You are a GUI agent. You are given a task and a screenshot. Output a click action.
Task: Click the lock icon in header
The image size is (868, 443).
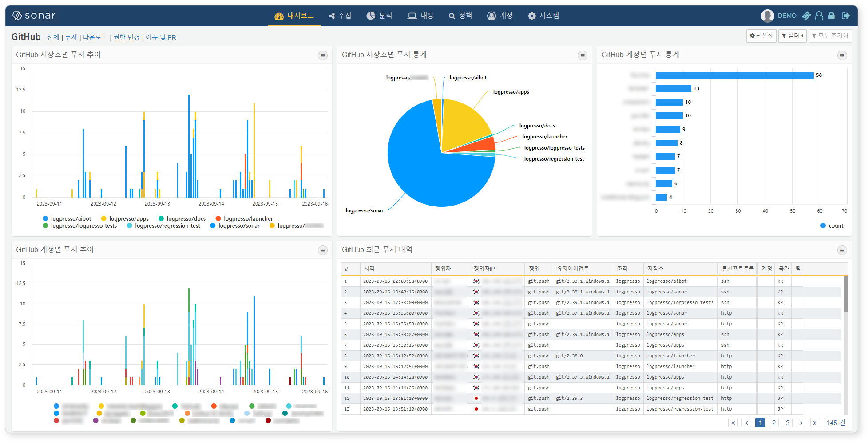[832, 16]
